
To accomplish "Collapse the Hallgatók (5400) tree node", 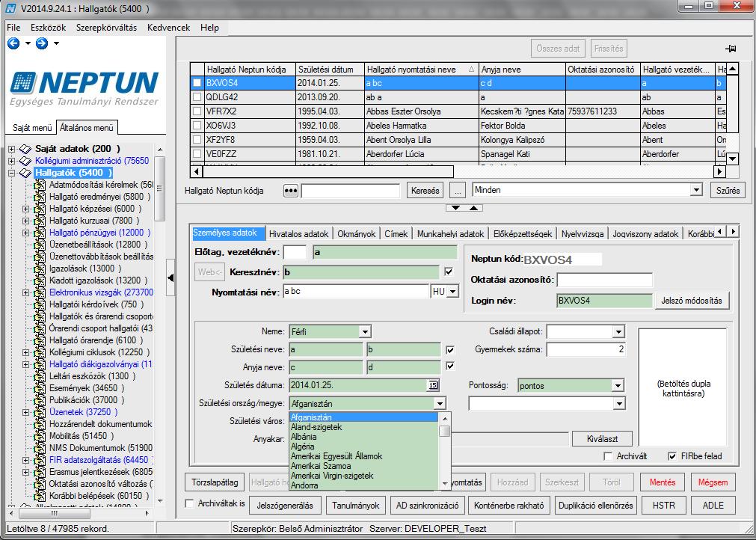I will pyautogui.click(x=11, y=173).
